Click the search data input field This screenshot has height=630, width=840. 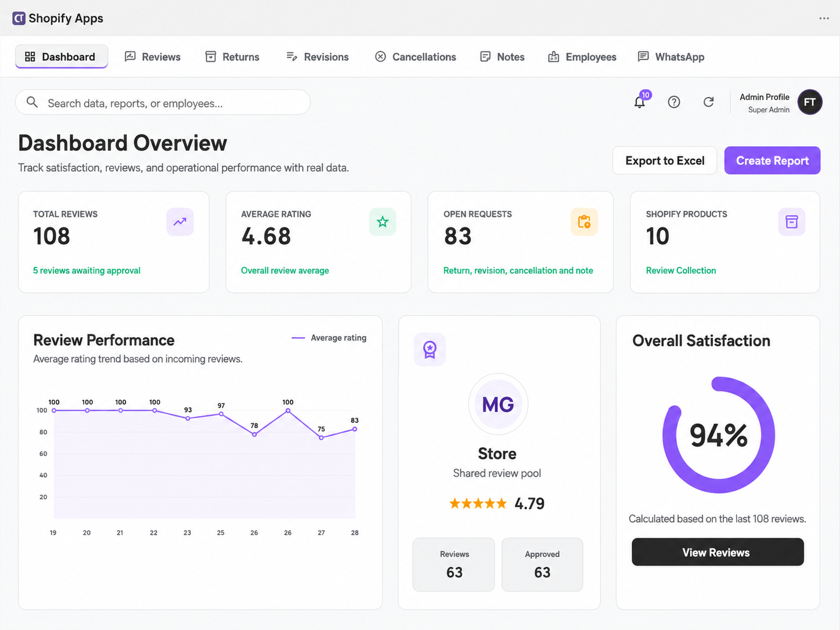163,103
